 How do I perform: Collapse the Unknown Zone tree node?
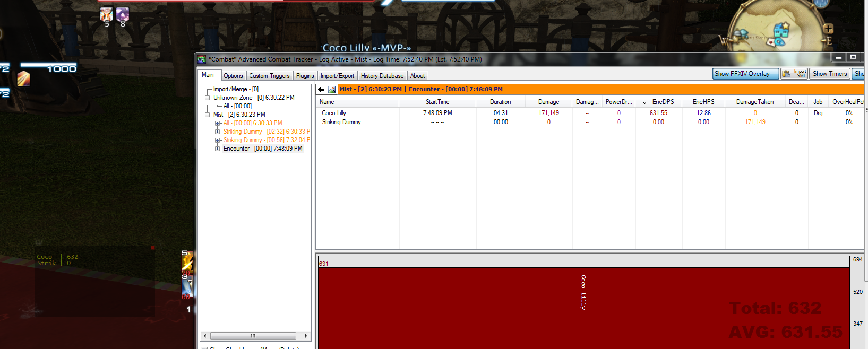tap(208, 98)
